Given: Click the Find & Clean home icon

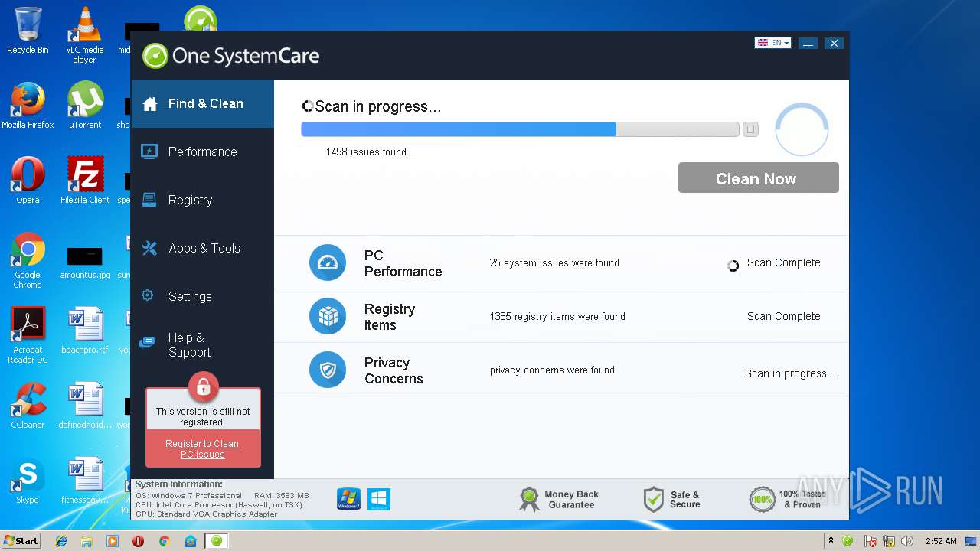Looking at the screenshot, I should click(x=150, y=103).
